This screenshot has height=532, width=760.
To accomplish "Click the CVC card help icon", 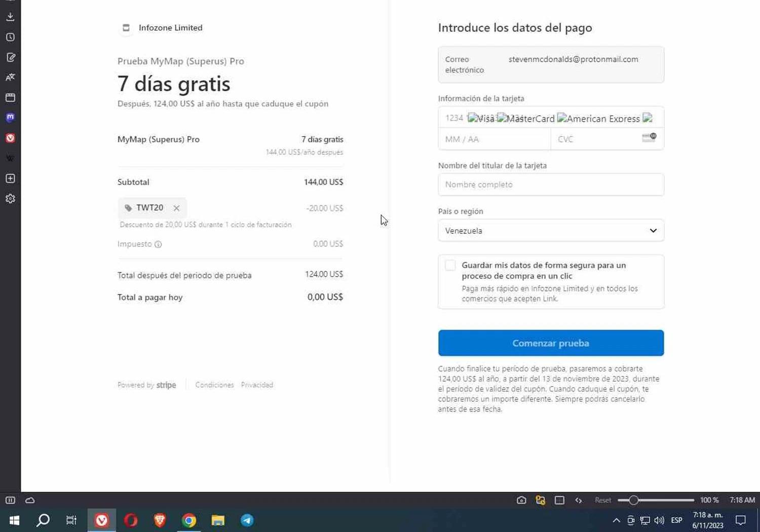I will pyautogui.click(x=649, y=138).
